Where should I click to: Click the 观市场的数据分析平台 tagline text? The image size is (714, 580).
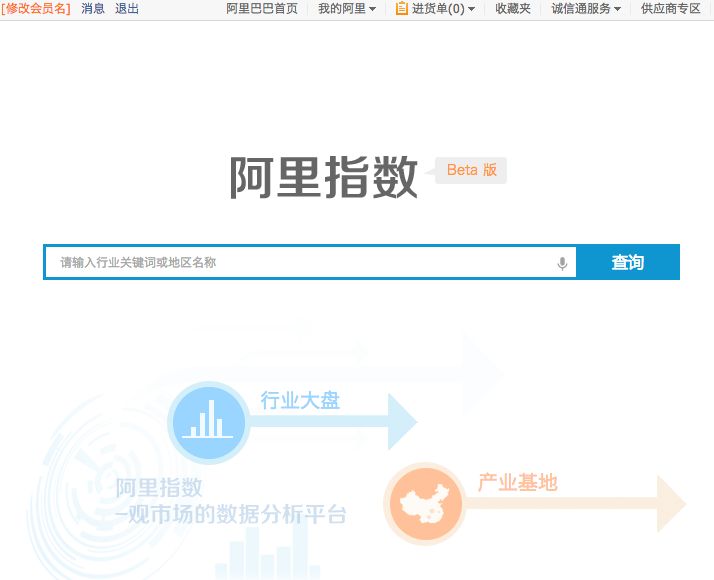tap(231, 515)
